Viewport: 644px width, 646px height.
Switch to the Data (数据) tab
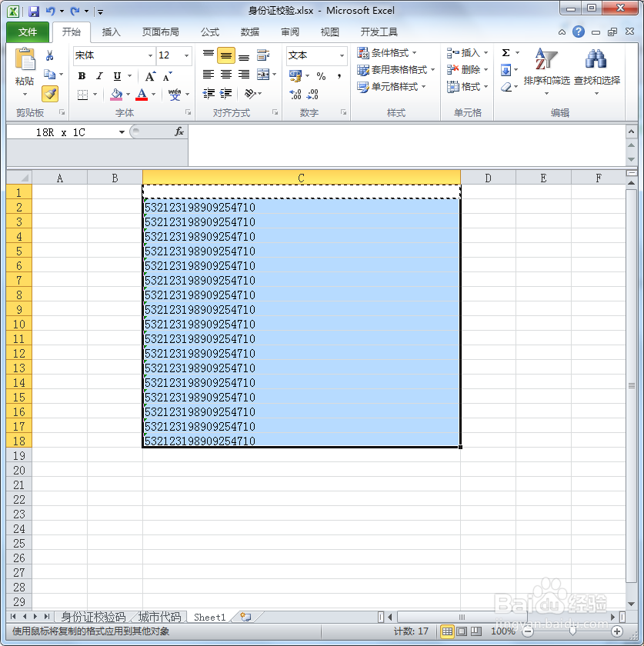pyautogui.click(x=250, y=32)
